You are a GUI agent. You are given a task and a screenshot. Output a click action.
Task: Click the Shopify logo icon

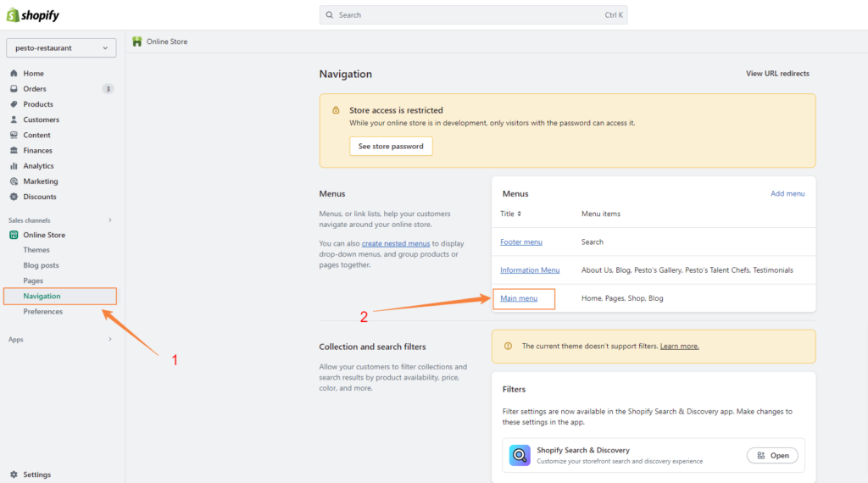point(14,15)
